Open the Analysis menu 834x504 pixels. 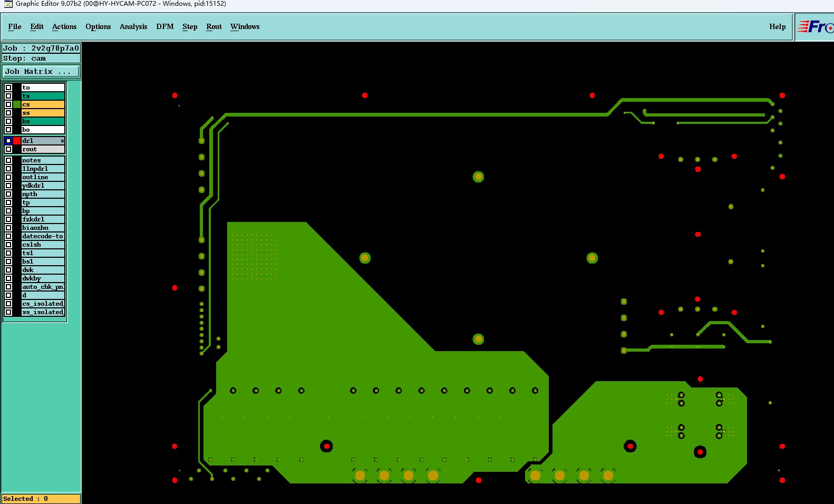point(133,27)
